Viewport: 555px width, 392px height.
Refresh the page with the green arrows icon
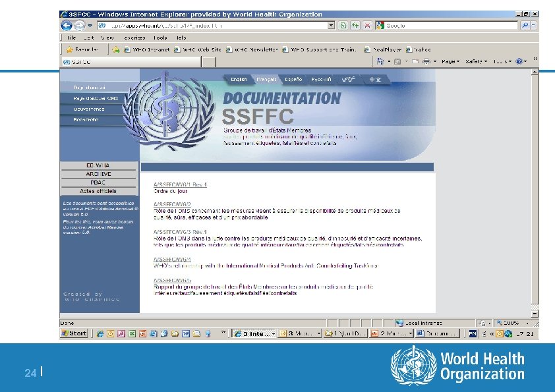[x=355, y=26]
